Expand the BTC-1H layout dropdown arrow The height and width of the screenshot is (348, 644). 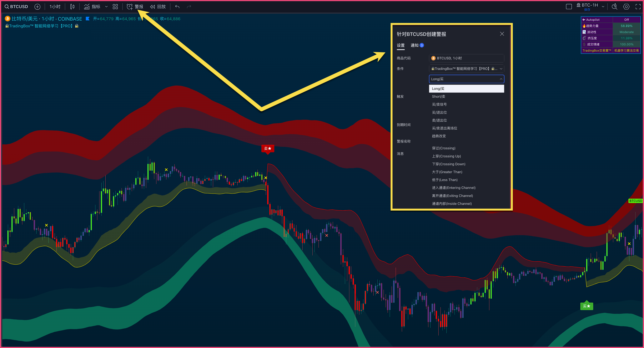pos(603,7)
